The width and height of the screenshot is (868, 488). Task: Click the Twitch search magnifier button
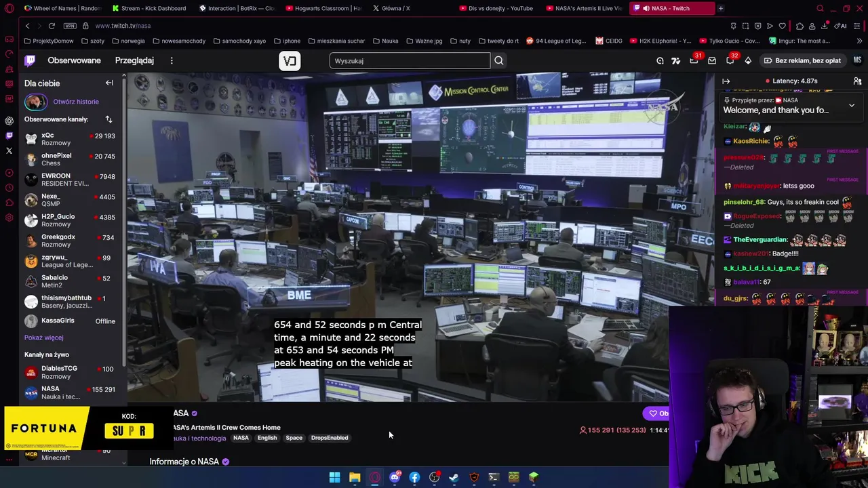click(x=498, y=60)
